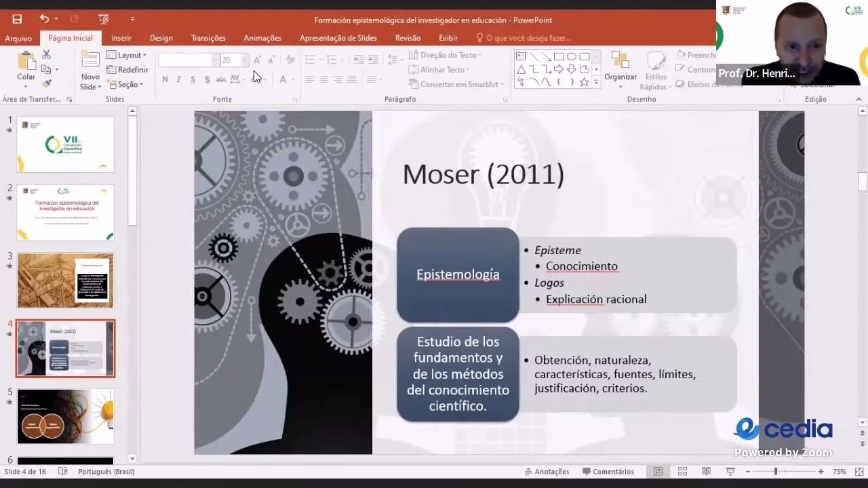This screenshot has height=488, width=868.
Task: Click the Save icon in title bar
Action: [x=17, y=20]
